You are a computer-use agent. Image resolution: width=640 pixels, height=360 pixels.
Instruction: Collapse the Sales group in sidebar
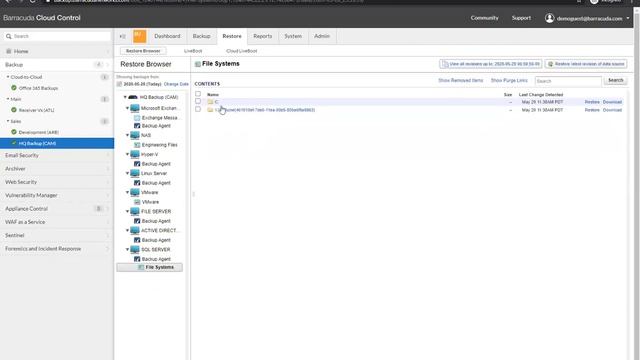coord(8,121)
